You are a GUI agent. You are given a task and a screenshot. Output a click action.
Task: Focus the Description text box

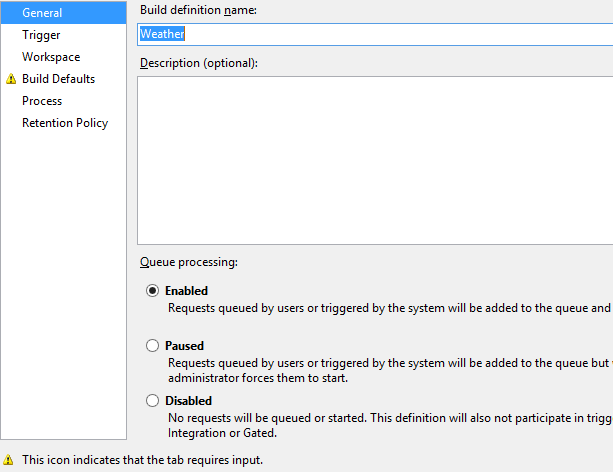point(375,160)
